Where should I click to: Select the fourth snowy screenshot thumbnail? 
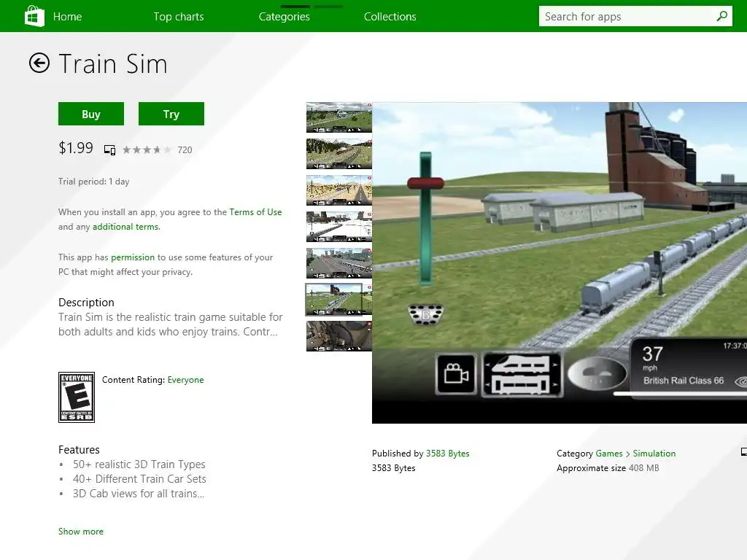(338, 227)
